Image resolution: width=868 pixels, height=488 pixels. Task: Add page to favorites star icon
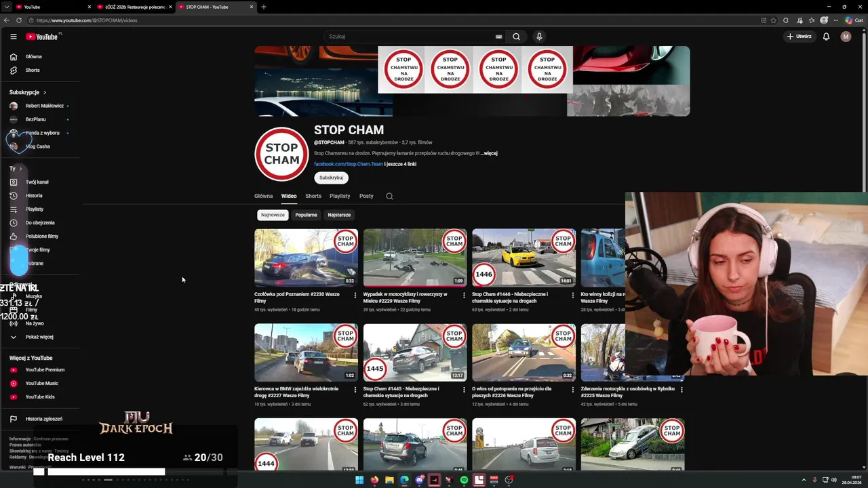[x=773, y=20]
